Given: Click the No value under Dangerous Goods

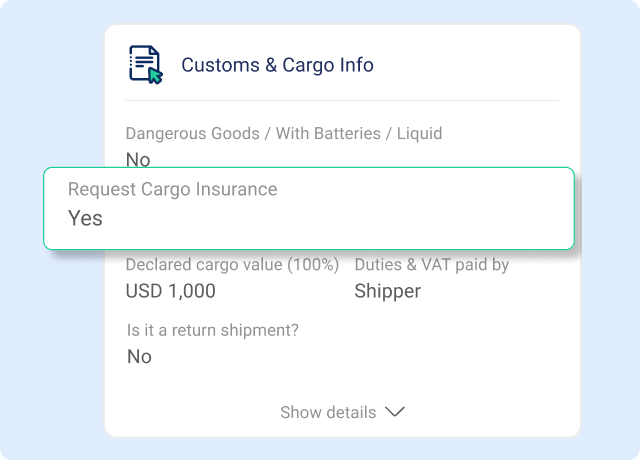Looking at the screenshot, I should [138, 159].
